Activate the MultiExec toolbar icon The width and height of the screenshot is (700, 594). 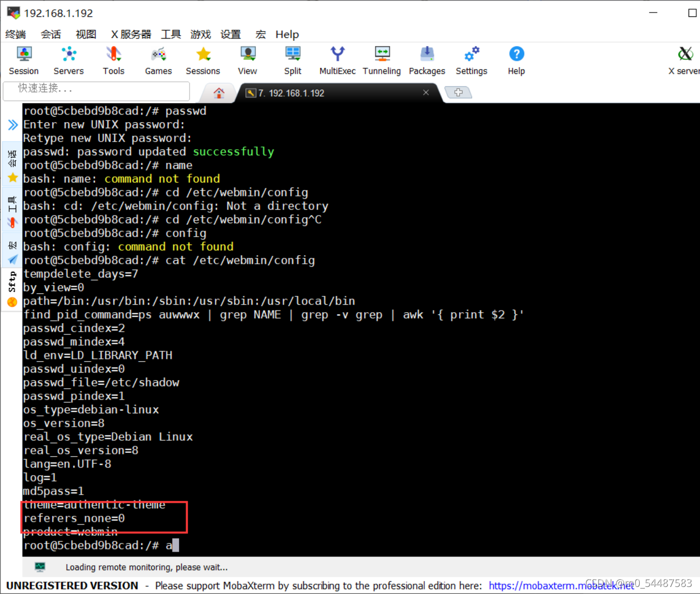click(x=338, y=60)
